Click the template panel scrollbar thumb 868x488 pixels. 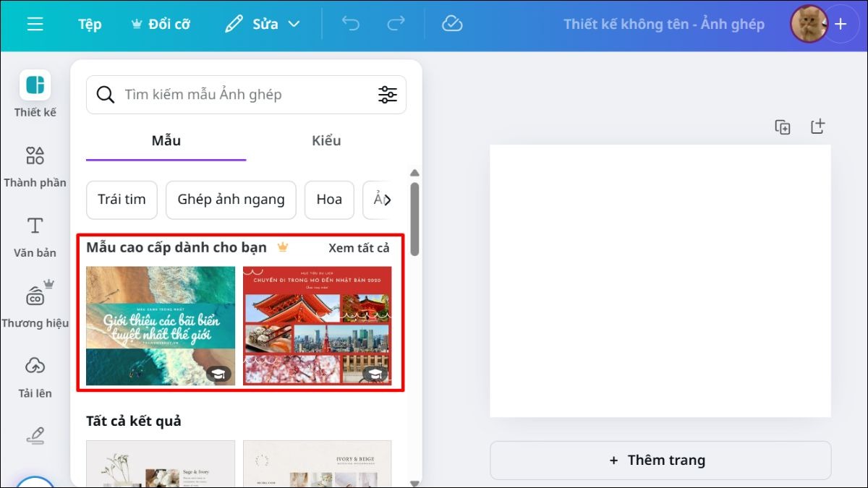tap(414, 218)
